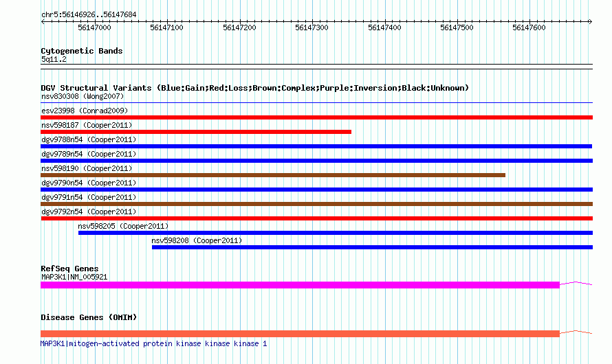Click the right arrowhead of the ruler
Screen dimensions: 612x364
click(590, 22)
